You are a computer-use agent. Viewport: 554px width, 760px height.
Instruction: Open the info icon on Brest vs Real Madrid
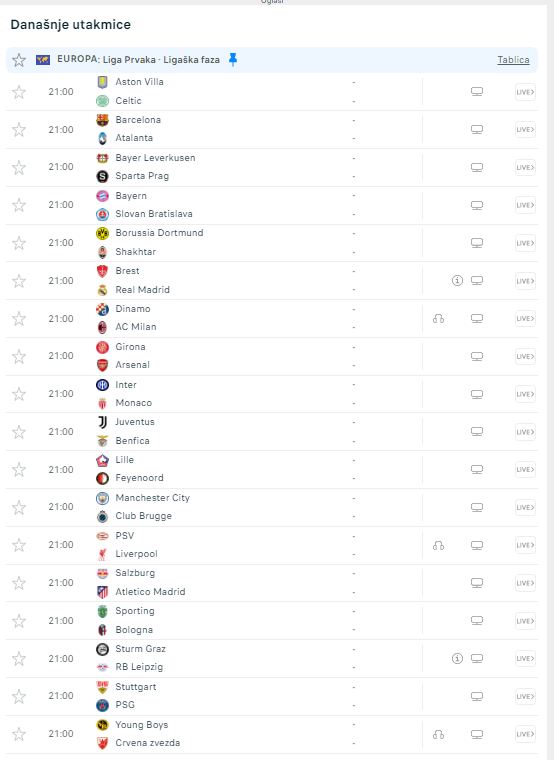point(457,281)
